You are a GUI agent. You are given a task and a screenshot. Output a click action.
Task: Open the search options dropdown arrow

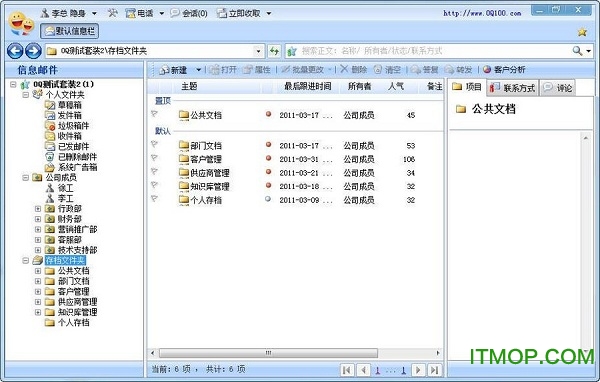[x=589, y=51]
